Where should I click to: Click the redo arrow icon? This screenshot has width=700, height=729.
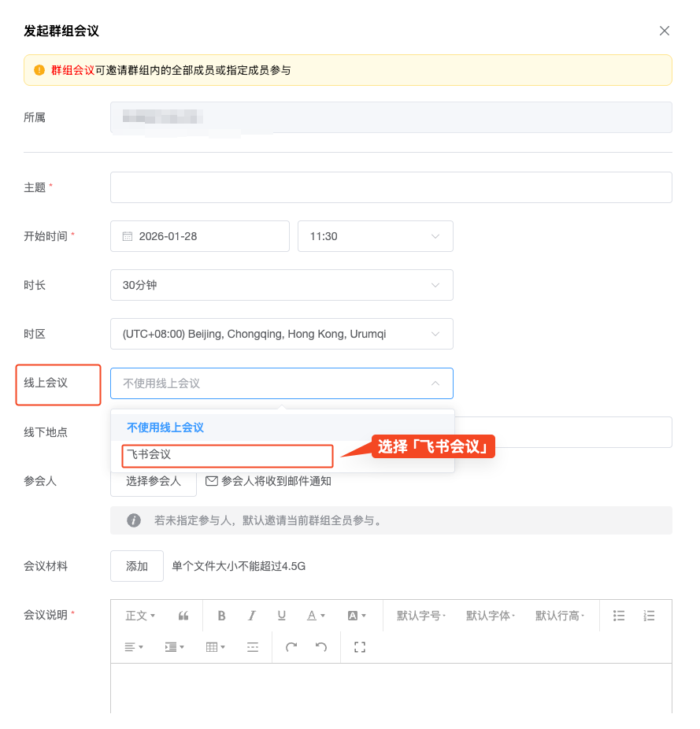pos(291,647)
